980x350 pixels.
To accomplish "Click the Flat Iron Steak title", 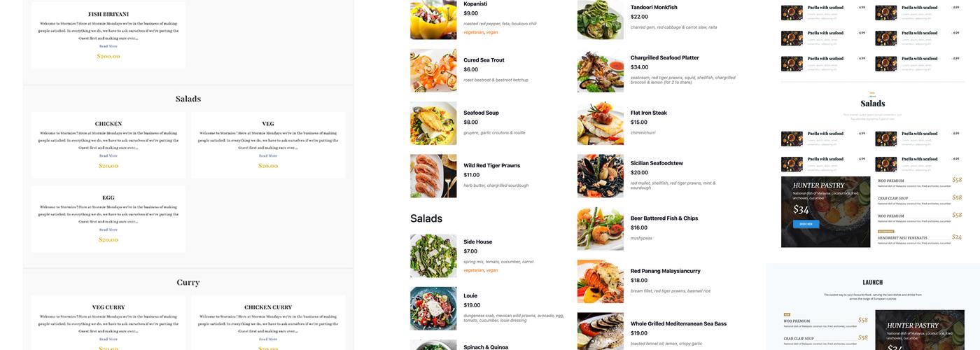I will [x=649, y=113].
